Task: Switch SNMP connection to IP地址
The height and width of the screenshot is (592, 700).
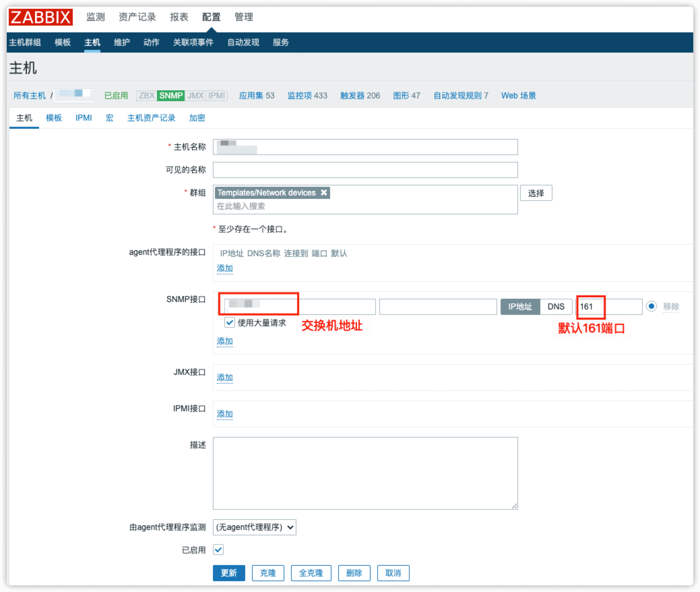Action: click(x=520, y=306)
